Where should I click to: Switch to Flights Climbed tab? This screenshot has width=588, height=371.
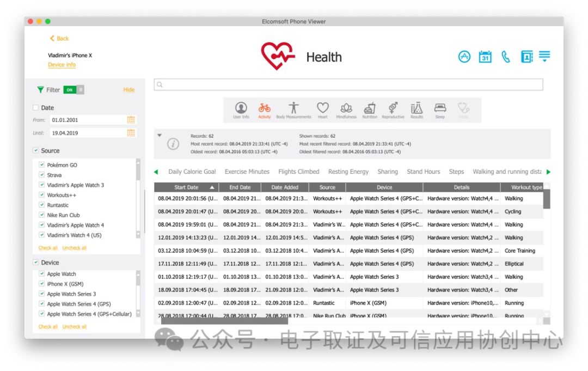(299, 172)
